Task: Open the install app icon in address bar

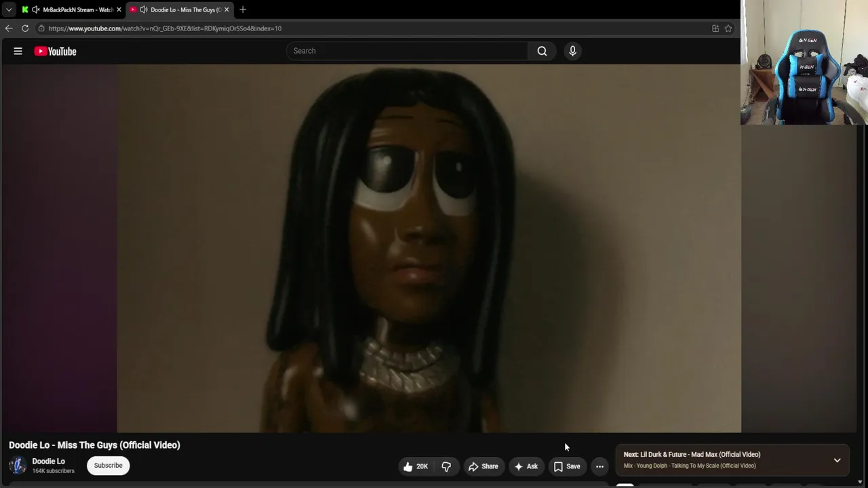Action: (715, 28)
